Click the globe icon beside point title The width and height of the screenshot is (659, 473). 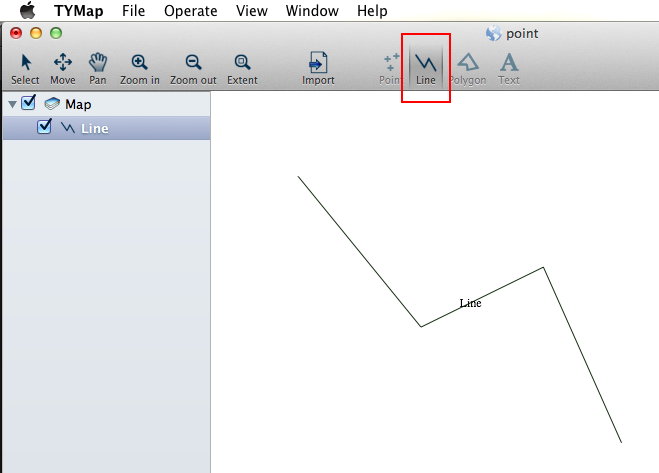coord(493,33)
